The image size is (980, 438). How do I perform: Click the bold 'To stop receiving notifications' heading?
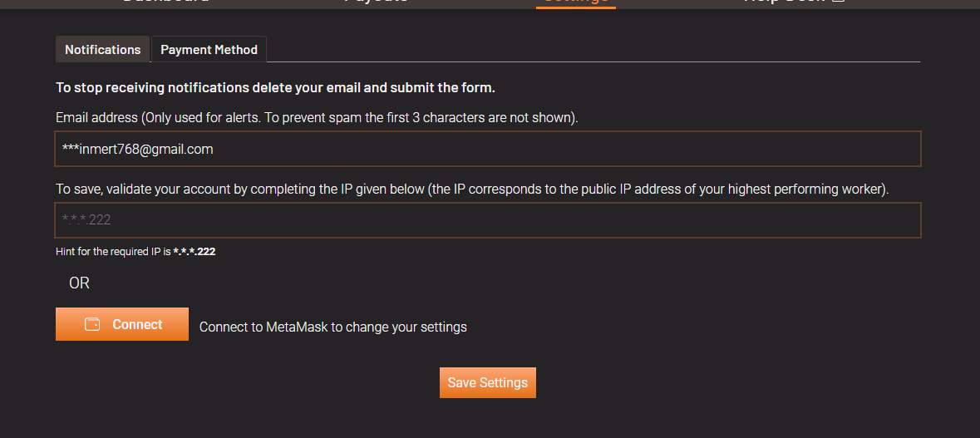coord(275,87)
